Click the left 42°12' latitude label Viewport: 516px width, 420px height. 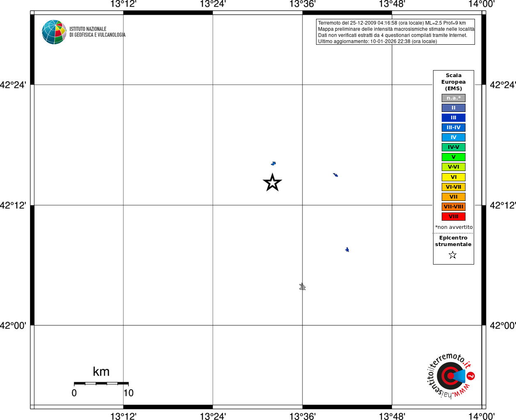click(13, 205)
